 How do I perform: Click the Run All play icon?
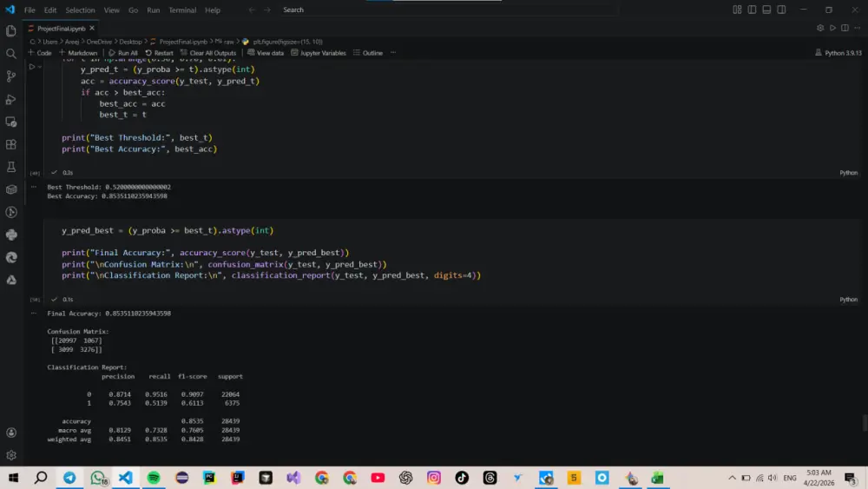[x=112, y=53]
